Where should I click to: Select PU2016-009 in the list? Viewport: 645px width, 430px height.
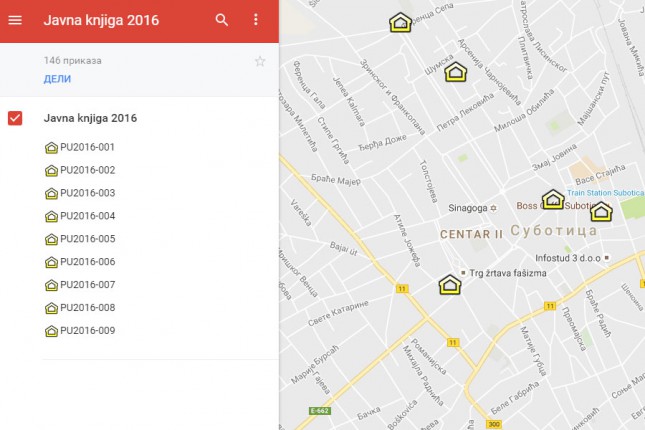87,331
